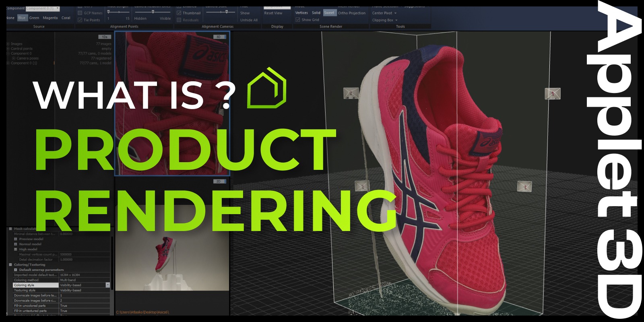Toggle the Residuals checkbox
This screenshot has width=644, height=322.
179,20
